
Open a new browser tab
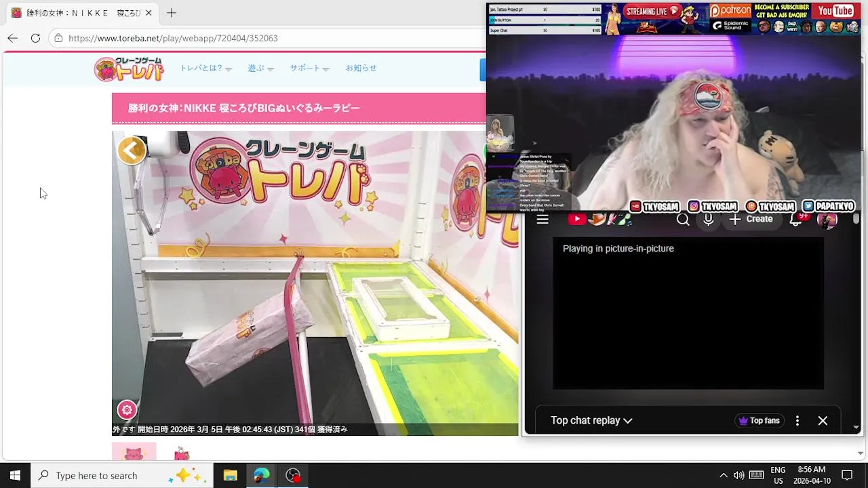pyautogui.click(x=172, y=13)
